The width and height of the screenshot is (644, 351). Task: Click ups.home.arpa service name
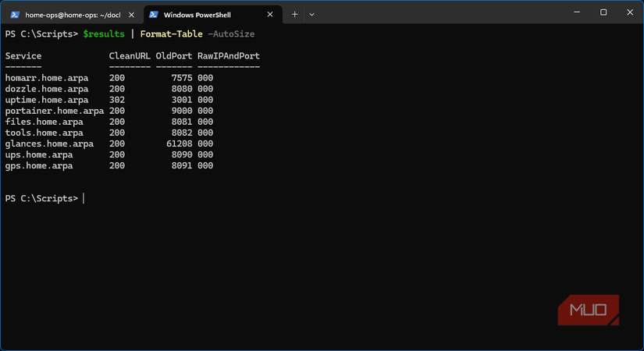(x=39, y=154)
